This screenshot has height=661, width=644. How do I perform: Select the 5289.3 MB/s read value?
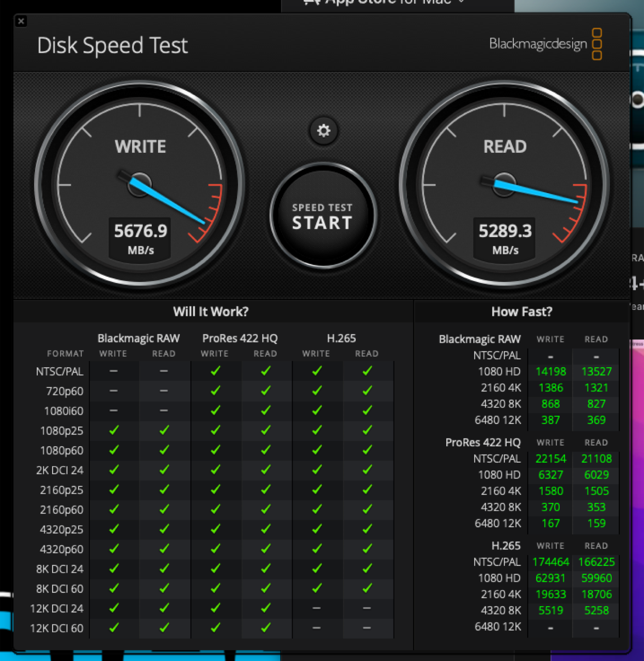point(505,231)
